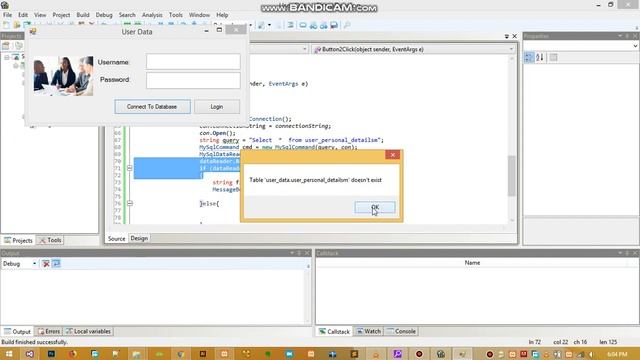Open the Debug menu

[104, 15]
